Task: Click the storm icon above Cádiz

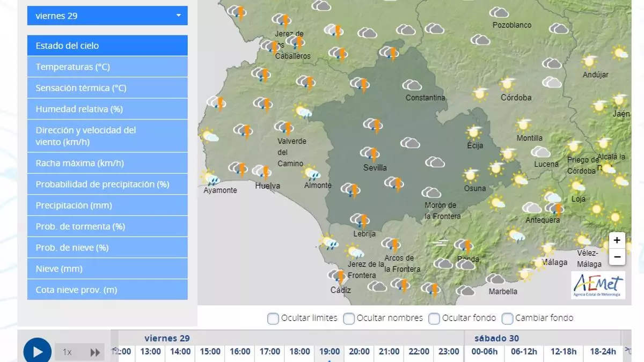Action: tap(338, 277)
